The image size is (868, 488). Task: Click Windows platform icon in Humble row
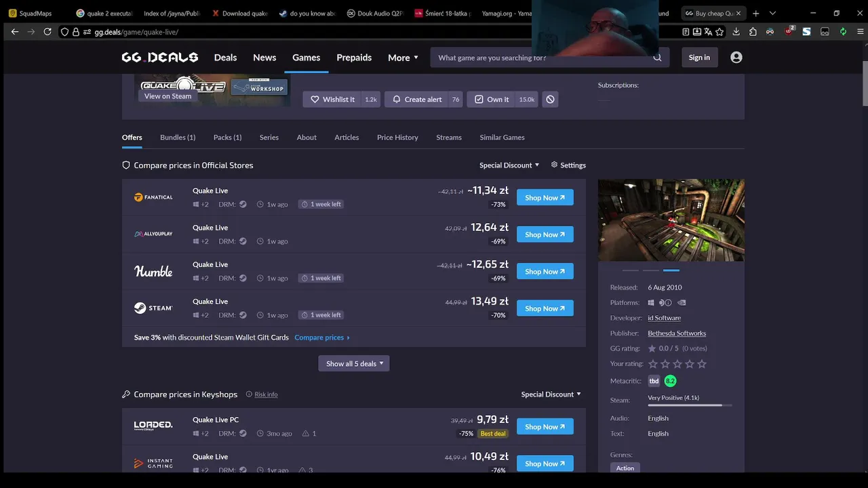[x=196, y=278]
